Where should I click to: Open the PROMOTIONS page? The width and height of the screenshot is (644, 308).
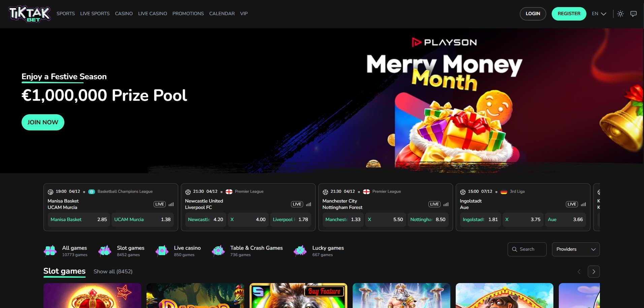(x=188, y=14)
